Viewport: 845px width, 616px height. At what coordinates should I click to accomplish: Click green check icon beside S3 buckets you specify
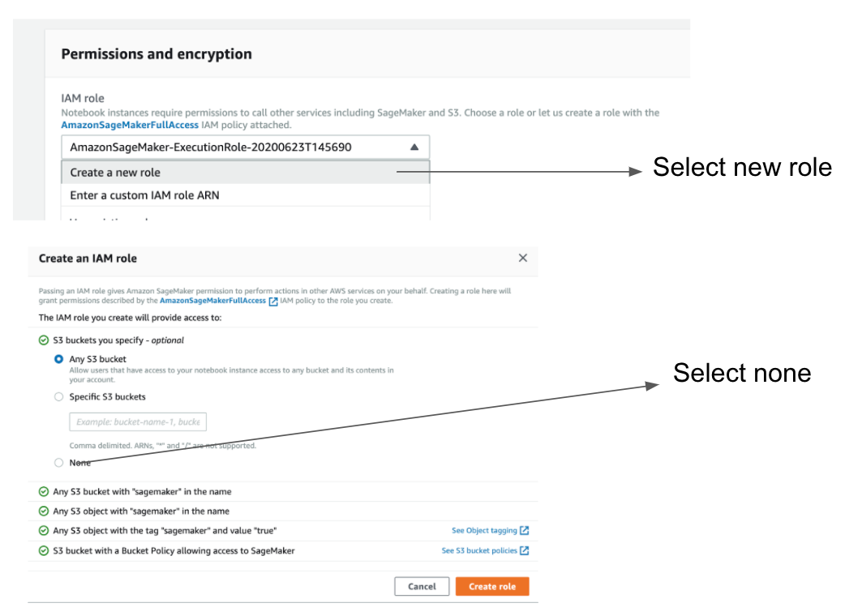pos(44,340)
